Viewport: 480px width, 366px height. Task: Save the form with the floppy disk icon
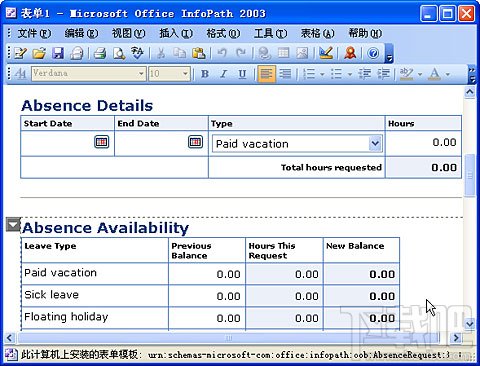(x=58, y=53)
